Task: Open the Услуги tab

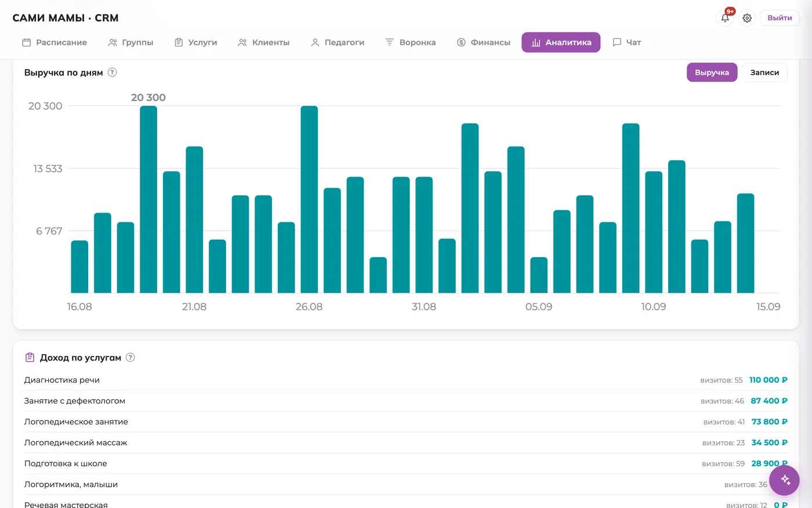Action: [196, 42]
